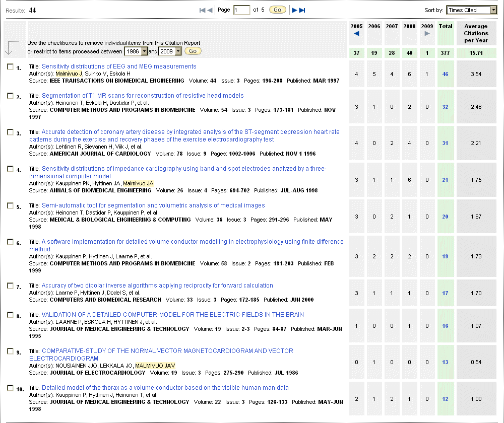504x423 pixels.
Task: Click the gray arrow under 2009
Action: [427, 34]
